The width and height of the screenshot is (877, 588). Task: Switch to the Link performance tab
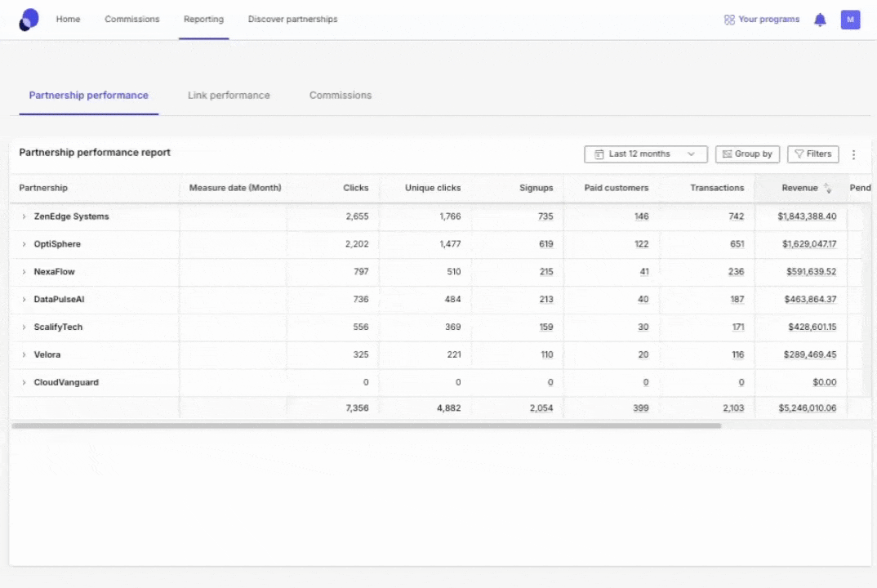tap(229, 95)
